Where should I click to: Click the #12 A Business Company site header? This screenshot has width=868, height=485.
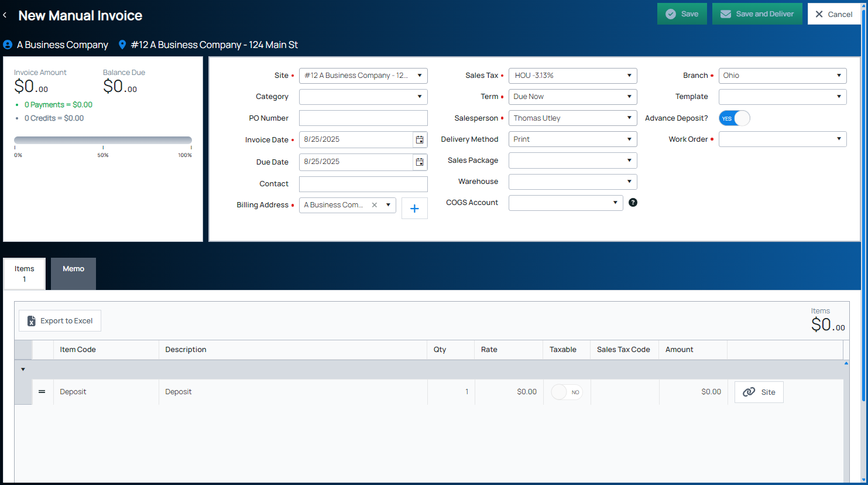pos(214,45)
